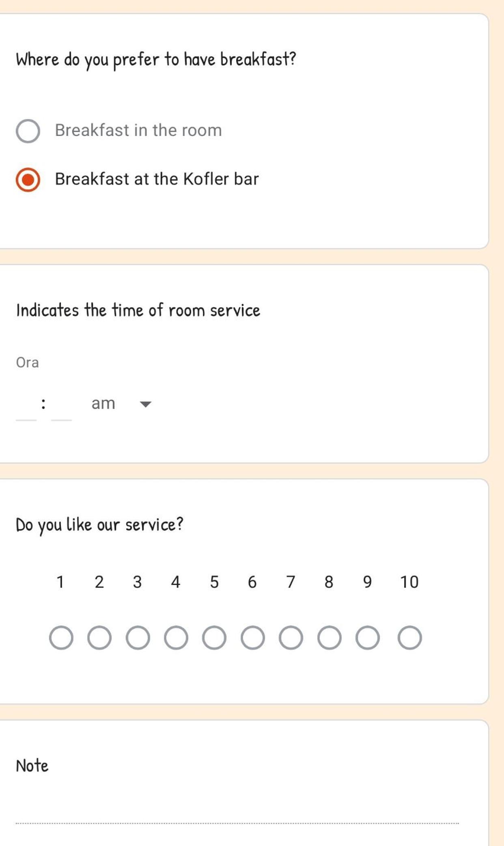
Task: Select the Breakfast in the room option
Action: pos(28,131)
